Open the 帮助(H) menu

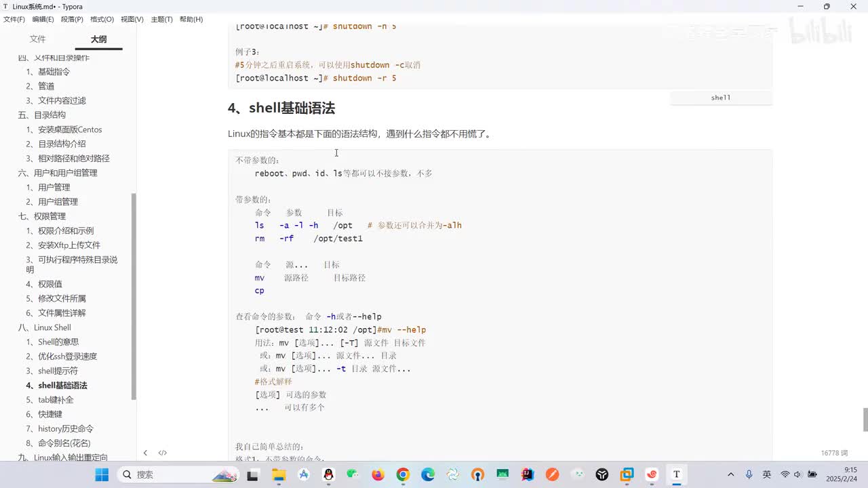click(x=191, y=20)
